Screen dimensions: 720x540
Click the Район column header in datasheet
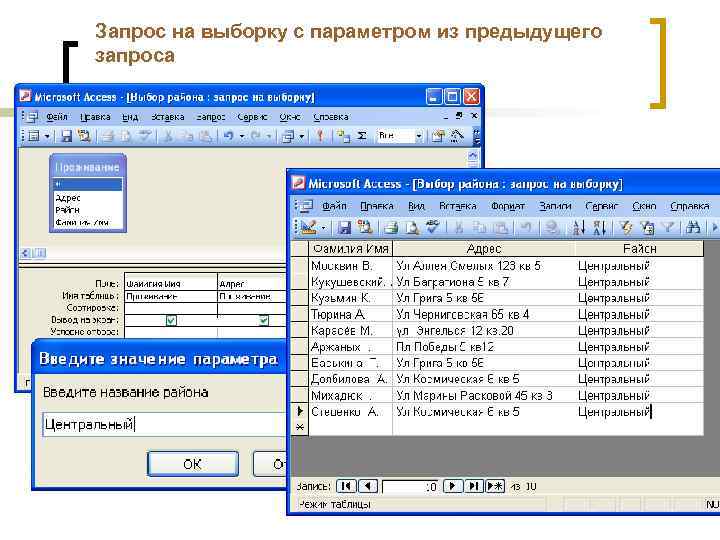click(639, 249)
